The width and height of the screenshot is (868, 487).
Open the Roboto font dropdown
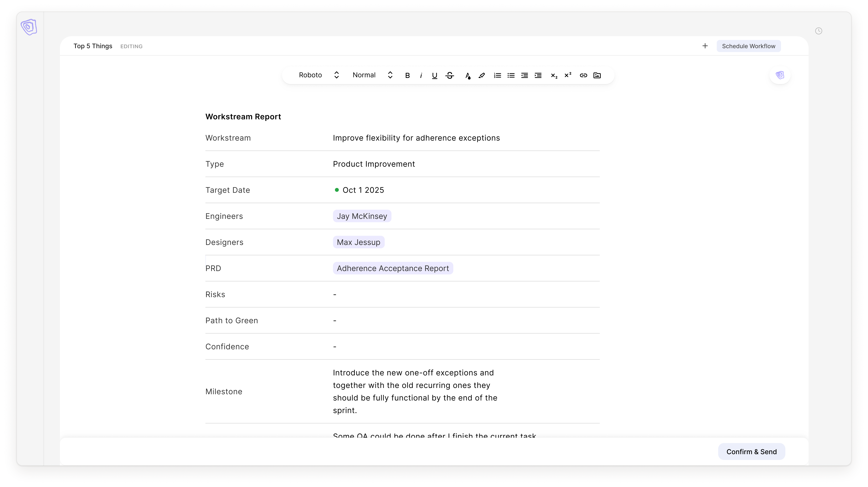[319, 75]
